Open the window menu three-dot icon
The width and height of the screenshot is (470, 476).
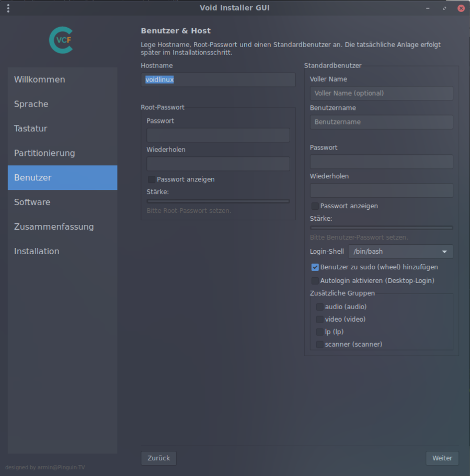click(x=8, y=8)
